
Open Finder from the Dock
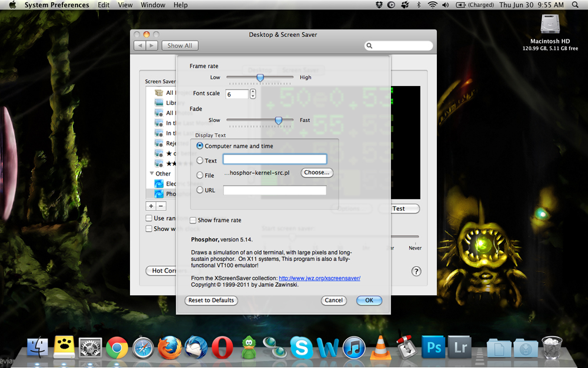(x=38, y=346)
